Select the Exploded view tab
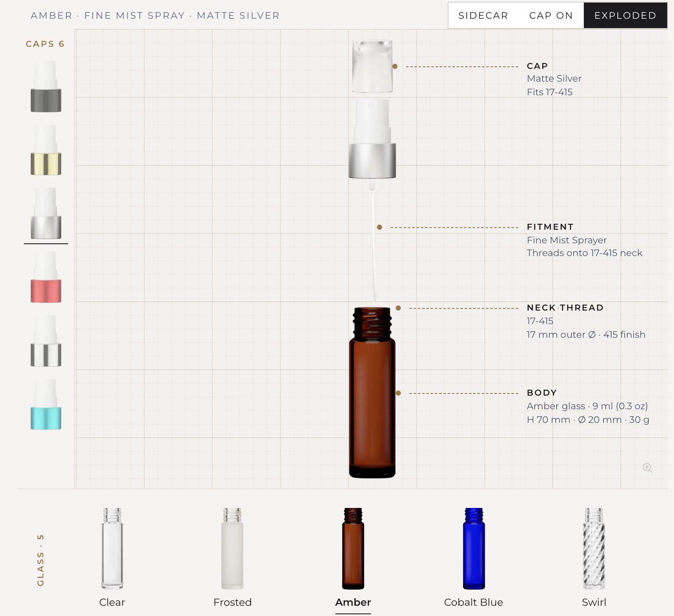 click(x=625, y=16)
